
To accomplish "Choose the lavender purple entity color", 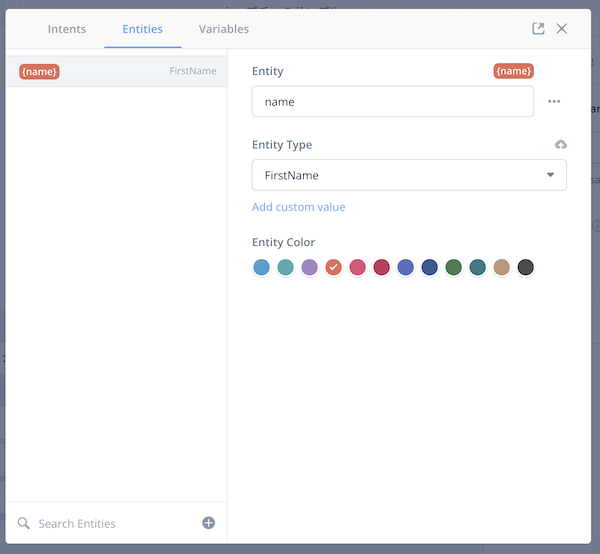I will tap(310, 267).
